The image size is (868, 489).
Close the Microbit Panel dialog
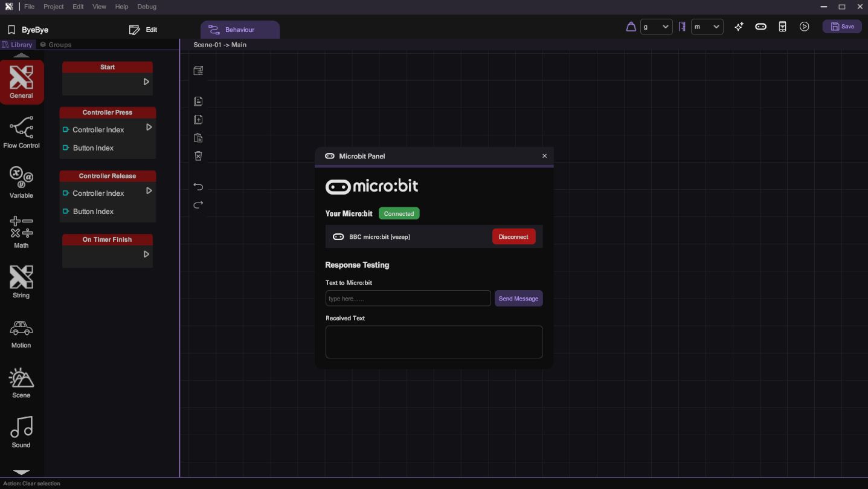coord(544,156)
